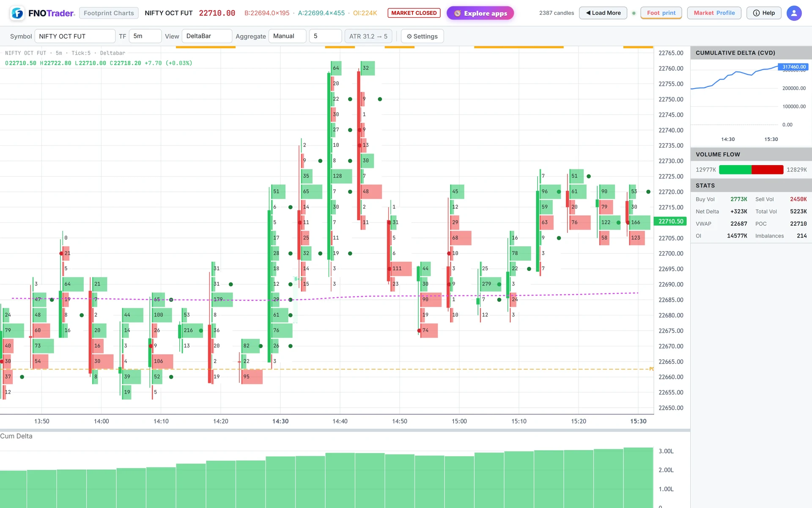
Task: Switch to the Market Profile tab
Action: (x=714, y=13)
